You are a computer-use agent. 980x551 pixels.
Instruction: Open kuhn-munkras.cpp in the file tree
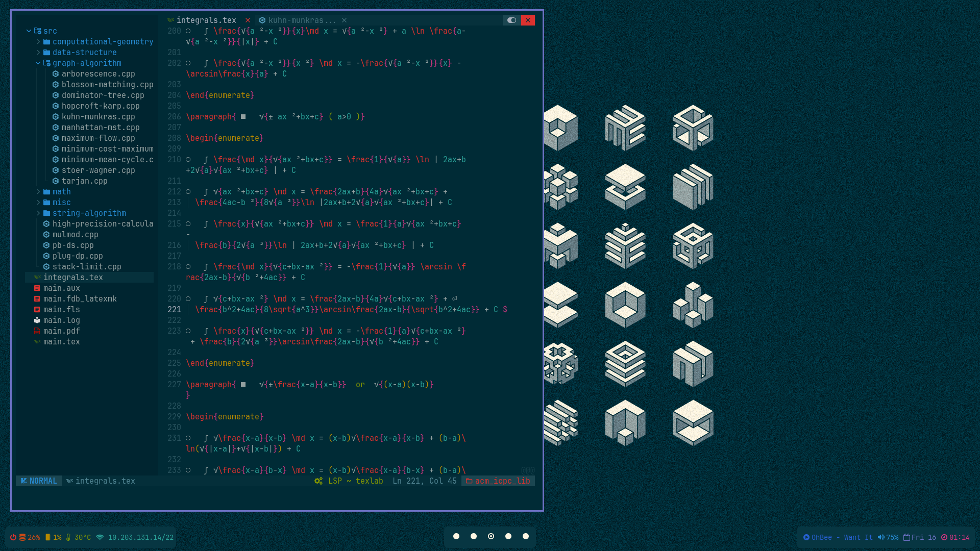coord(99,117)
